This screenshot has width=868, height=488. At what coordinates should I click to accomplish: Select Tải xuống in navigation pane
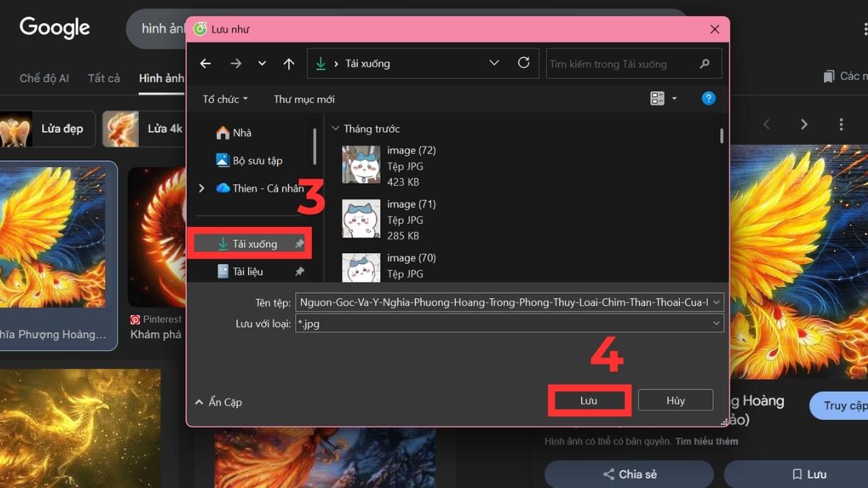(x=250, y=244)
